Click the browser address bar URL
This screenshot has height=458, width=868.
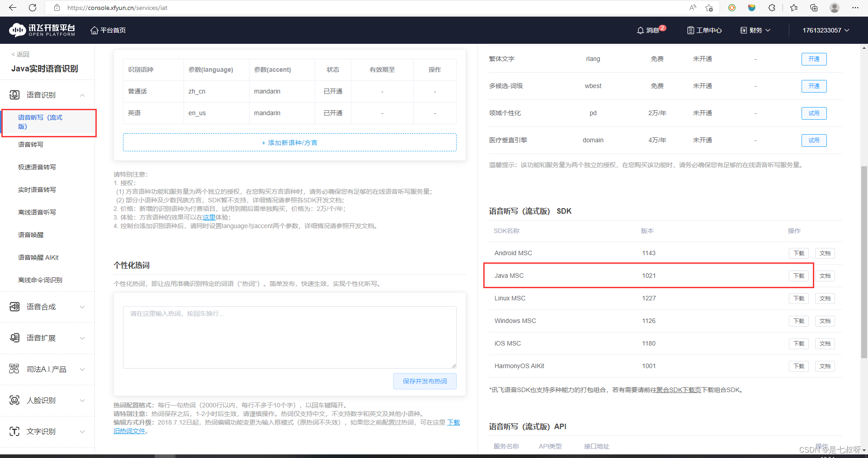pyautogui.click(x=117, y=8)
